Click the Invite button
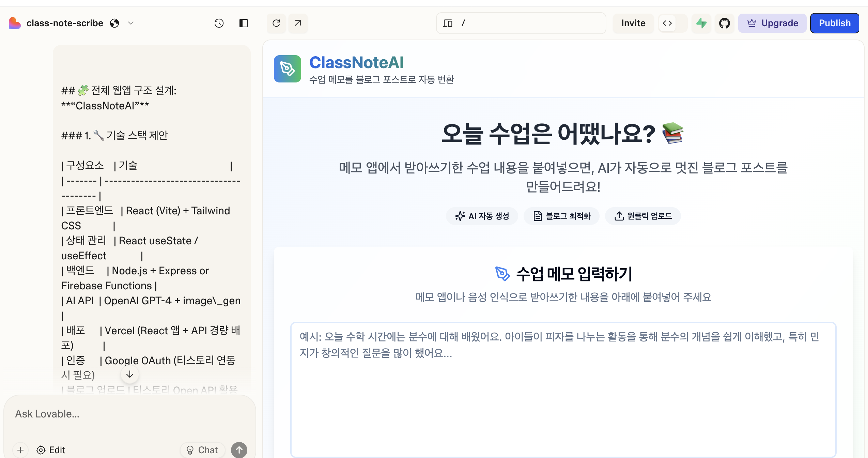 pos(633,23)
